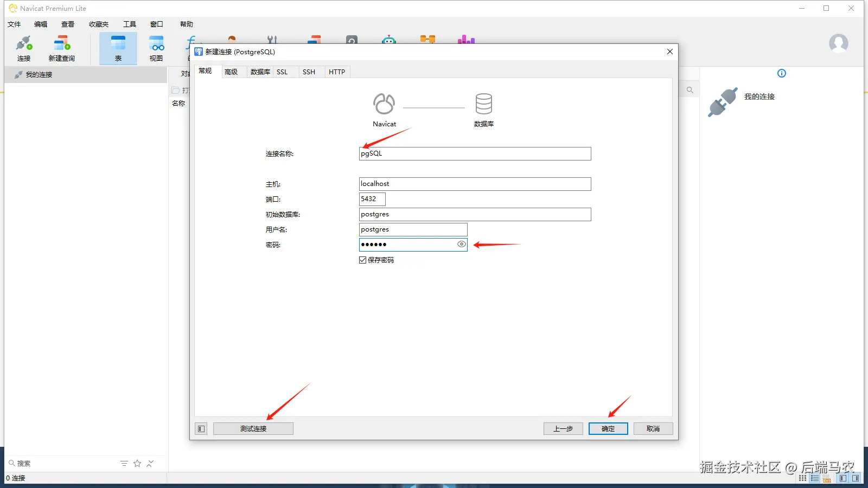This screenshot has height=488, width=868.
Task: Switch to list view in status bar
Action: [815, 478]
